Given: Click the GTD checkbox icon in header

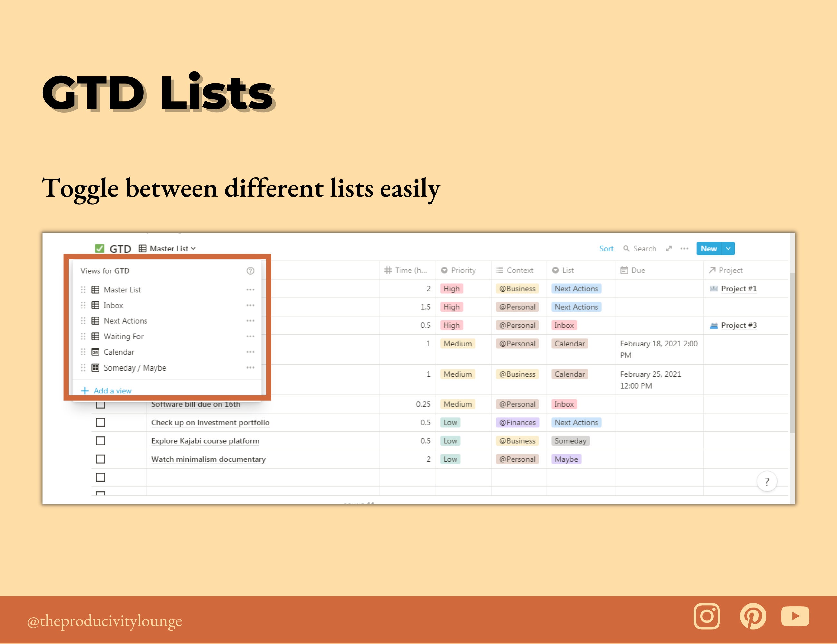Looking at the screenshot, I should 97,249.
